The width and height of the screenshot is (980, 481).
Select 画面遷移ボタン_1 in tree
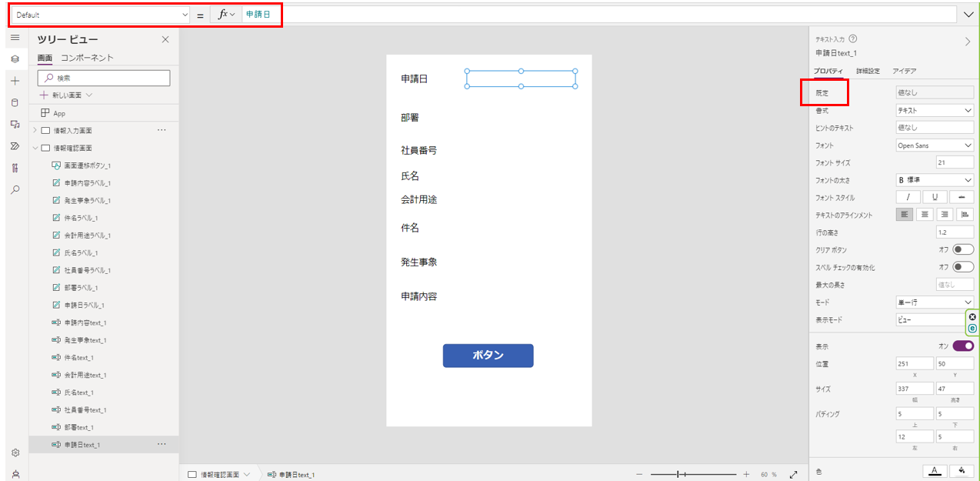[x=87, y=165]
